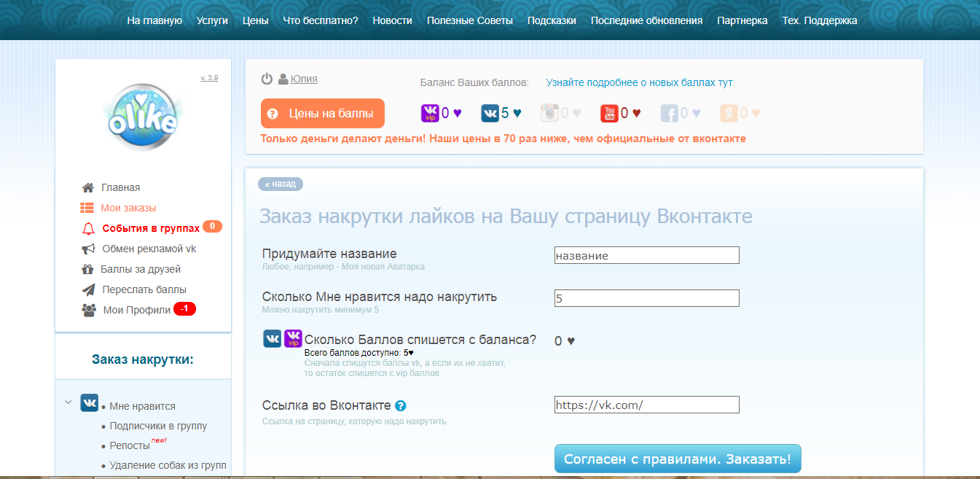The image size is (980, 479).
Task: Open help icon next to Ссылка во Вконтакте
Action: click(400, 406)
